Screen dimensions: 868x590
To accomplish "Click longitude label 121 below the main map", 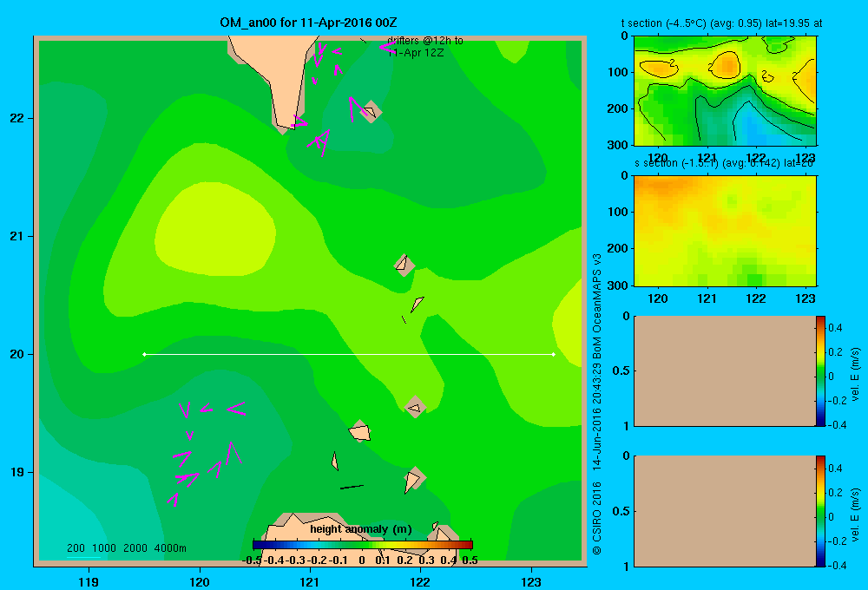I will (310, 581).
